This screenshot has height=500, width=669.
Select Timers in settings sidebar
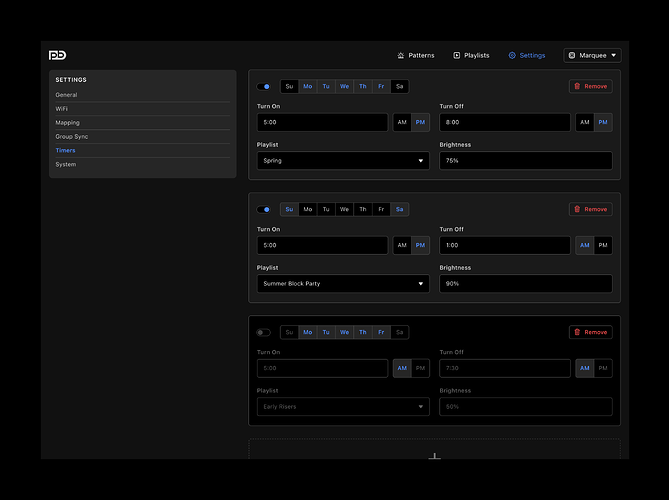[x=143, y=150]
